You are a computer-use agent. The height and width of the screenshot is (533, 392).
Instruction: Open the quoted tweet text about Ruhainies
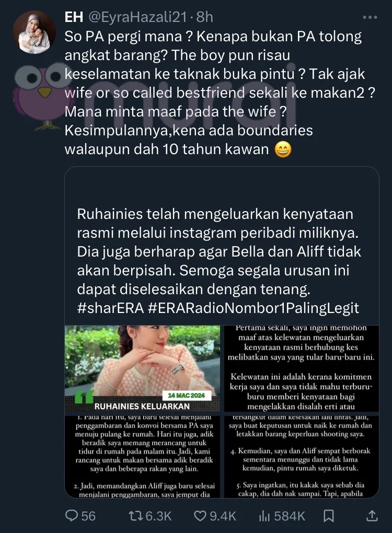point(218,261)
